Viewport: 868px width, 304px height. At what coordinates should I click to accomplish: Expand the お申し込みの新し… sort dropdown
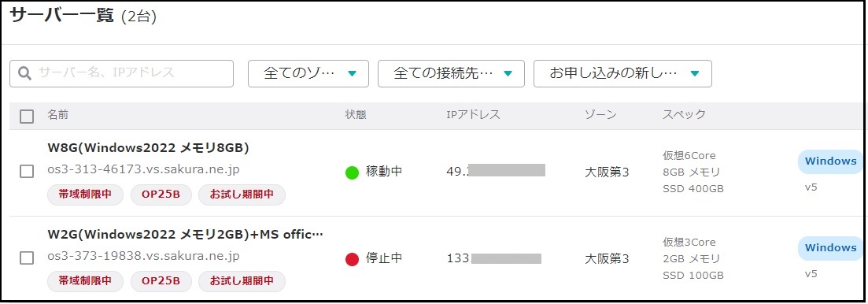click(622, 74)
